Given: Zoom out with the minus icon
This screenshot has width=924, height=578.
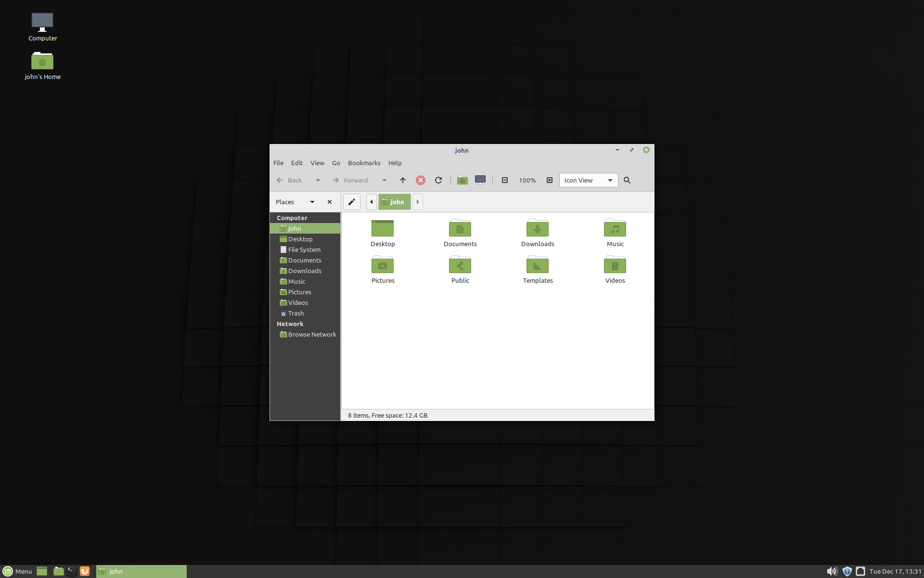Looking at the screenshot, I should pos(505,180).
